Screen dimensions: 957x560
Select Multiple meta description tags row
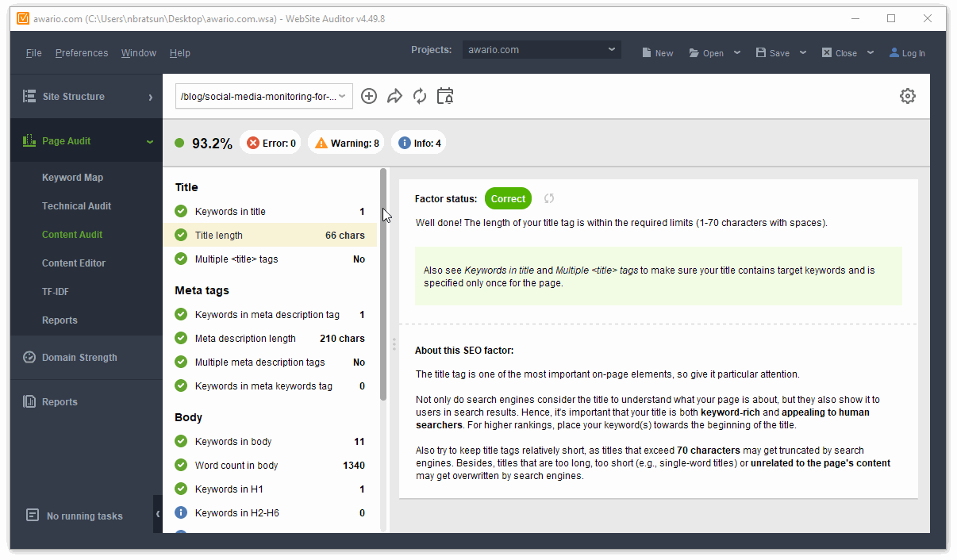point(270,362)
